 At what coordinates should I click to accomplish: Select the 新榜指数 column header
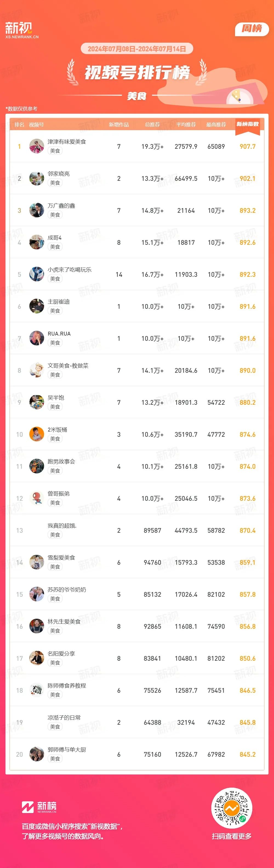[x=248, y=124]
